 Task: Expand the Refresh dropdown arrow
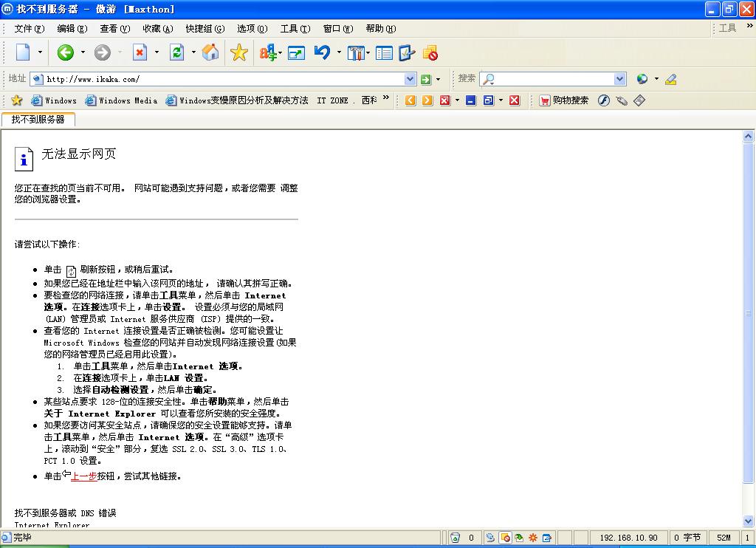point(194,52)
